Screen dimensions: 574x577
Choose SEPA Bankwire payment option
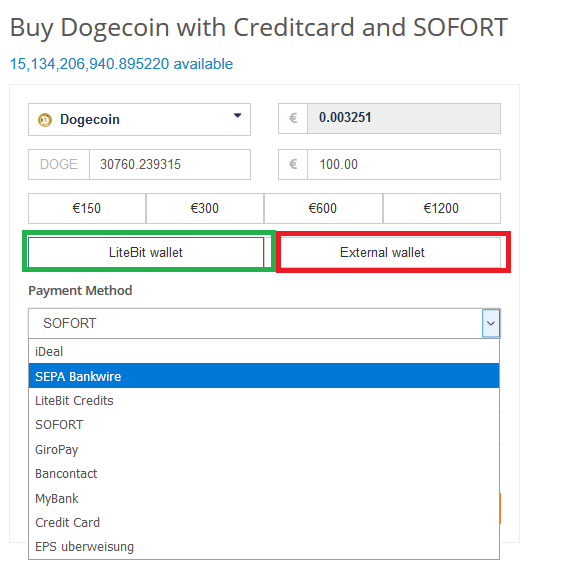(264, 376)
